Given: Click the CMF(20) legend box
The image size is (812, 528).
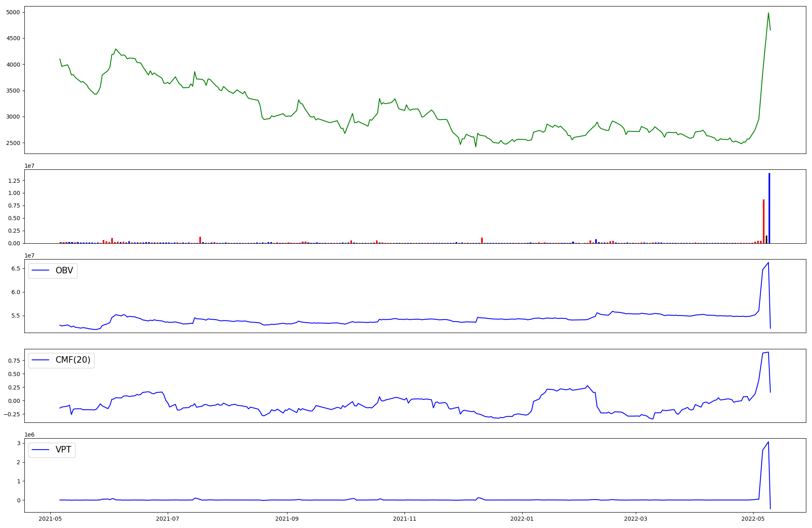Looking at the screenshot, I should pos(61,360).
